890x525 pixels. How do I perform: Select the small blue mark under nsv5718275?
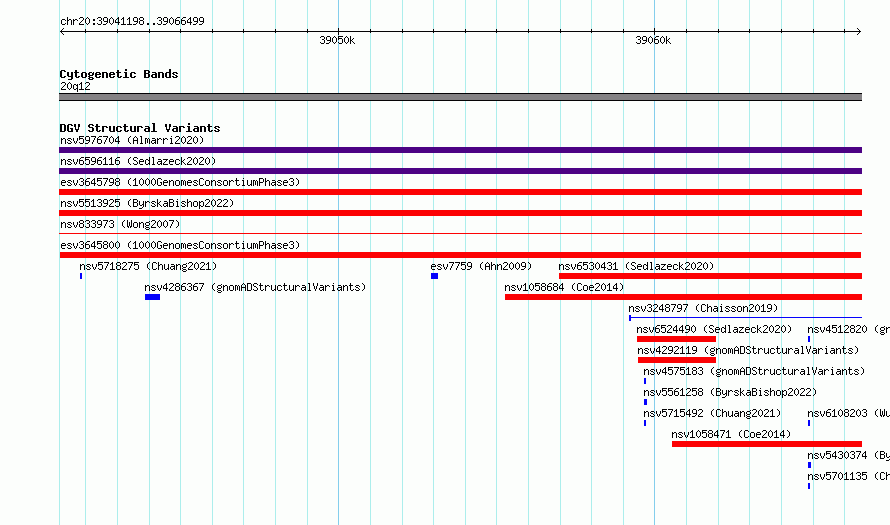click(x=81, y=276)
